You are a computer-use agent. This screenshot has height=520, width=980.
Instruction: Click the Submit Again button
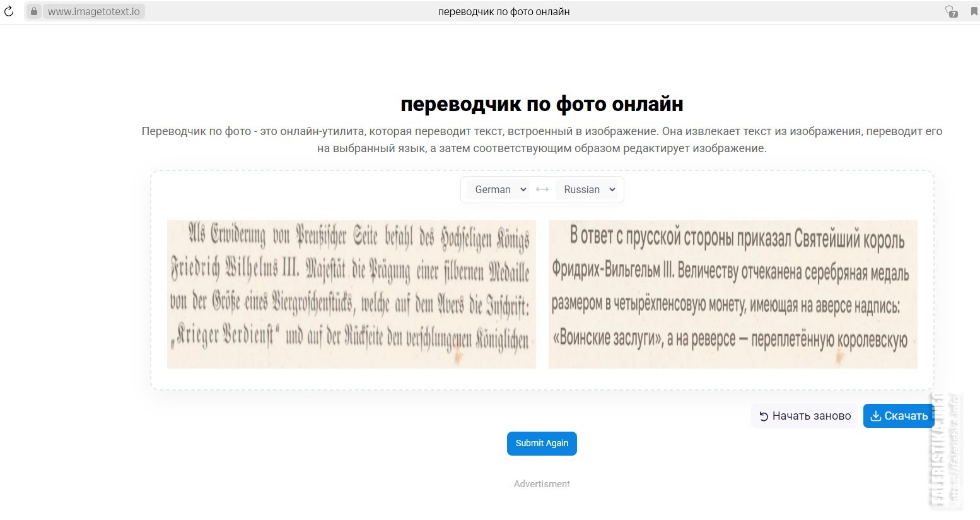(542, 443)
